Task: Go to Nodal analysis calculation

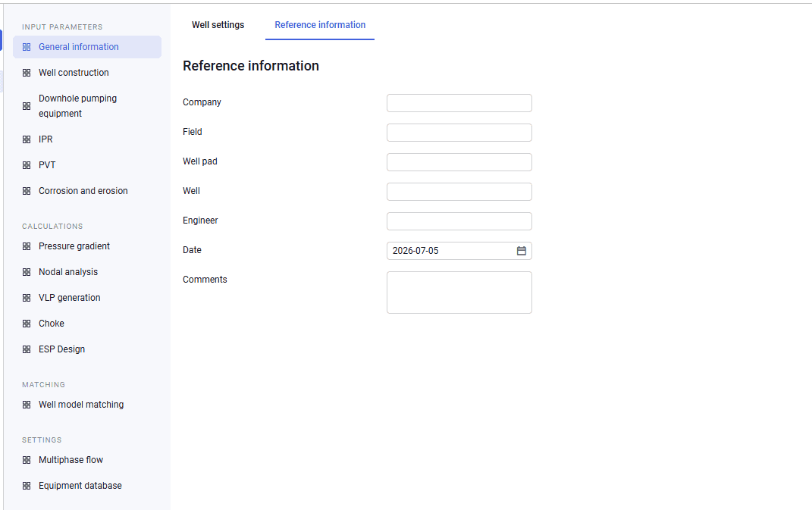Action: 87,272
